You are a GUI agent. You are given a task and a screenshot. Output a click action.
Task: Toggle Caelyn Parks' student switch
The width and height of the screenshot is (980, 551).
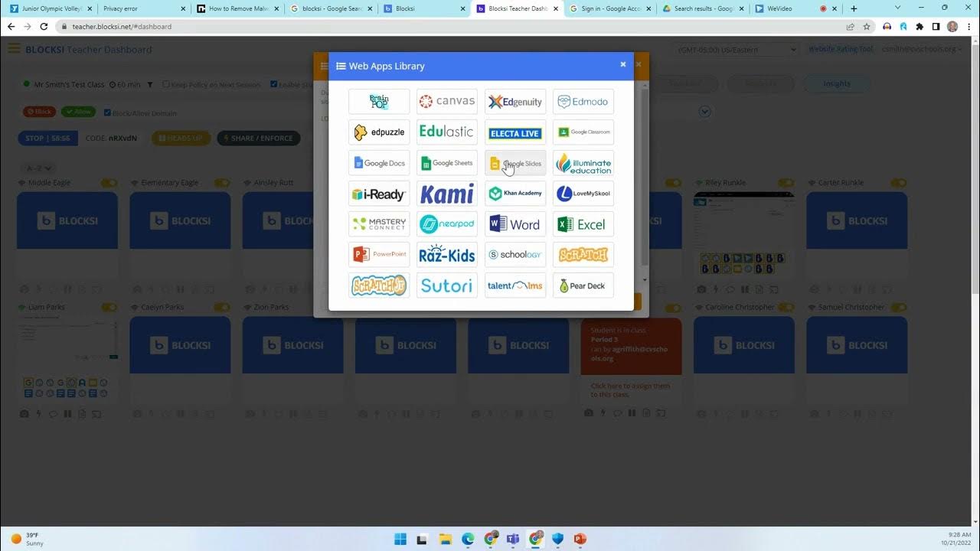click(x=222, y=307)
